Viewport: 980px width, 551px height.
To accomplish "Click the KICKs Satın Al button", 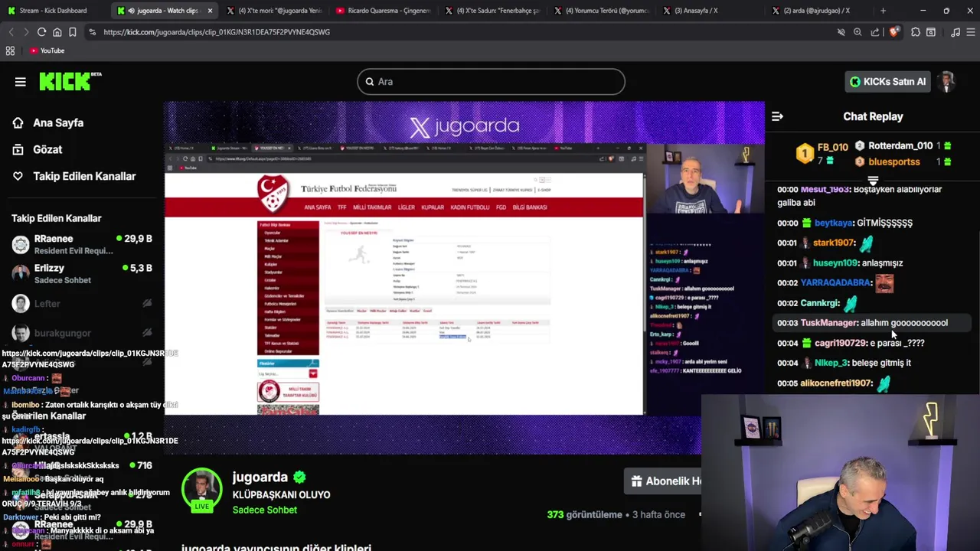I will [887, 82].
